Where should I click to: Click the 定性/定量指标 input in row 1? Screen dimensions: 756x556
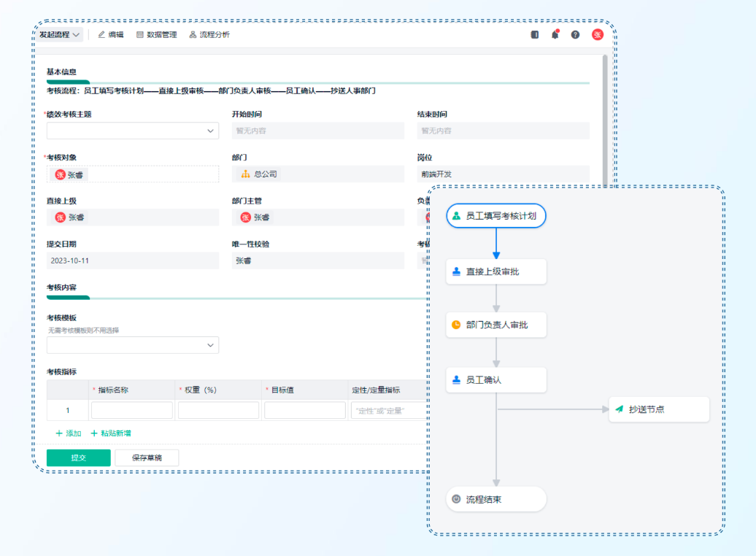390,410
